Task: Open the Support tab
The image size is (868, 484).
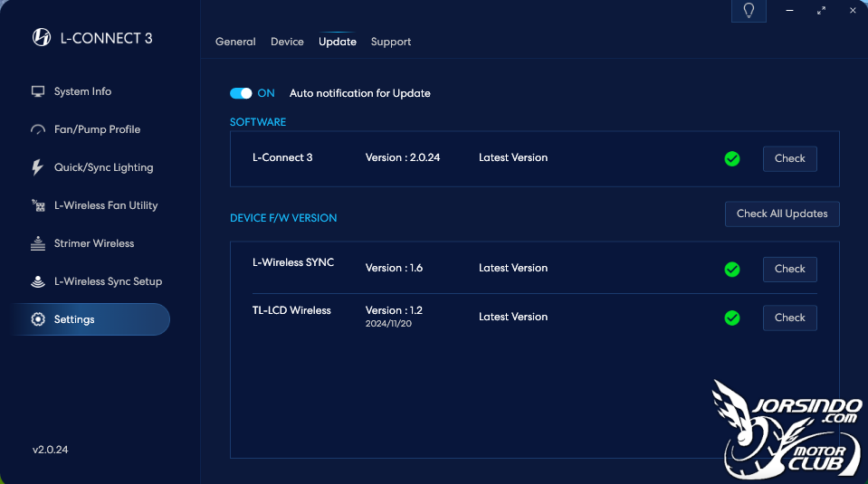Action: click(391, 42)
